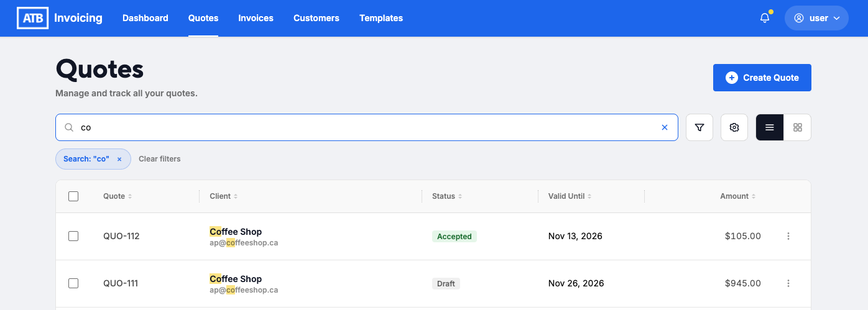Screen dimensions: 868x310
Task: Open the filter funnel options
Action: click(x=699, y=127)
